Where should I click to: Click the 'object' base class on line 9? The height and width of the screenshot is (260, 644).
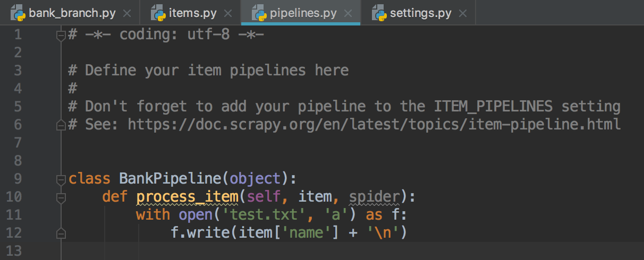tap(255, 178)
